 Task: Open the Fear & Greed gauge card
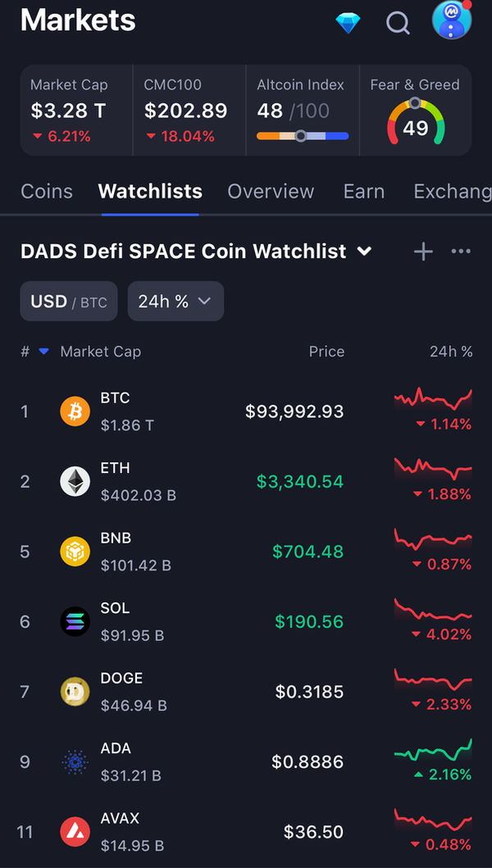tap(415, 111)
